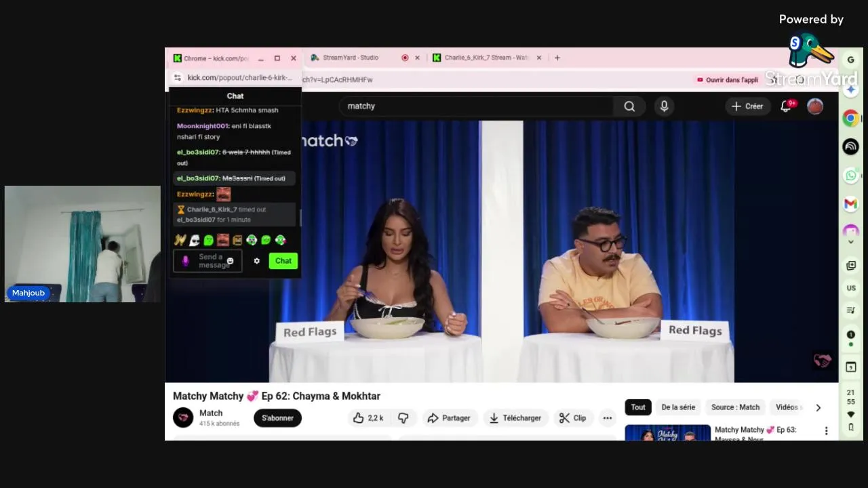The image size is (868, 488).
Task: Open the shelf calendar date icon
Action: click(851, 367)
